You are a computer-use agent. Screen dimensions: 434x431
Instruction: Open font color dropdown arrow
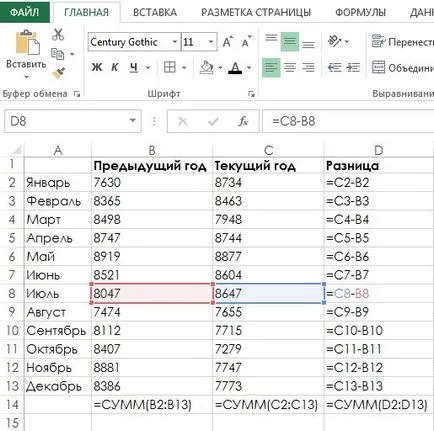(x=249, y=68)
